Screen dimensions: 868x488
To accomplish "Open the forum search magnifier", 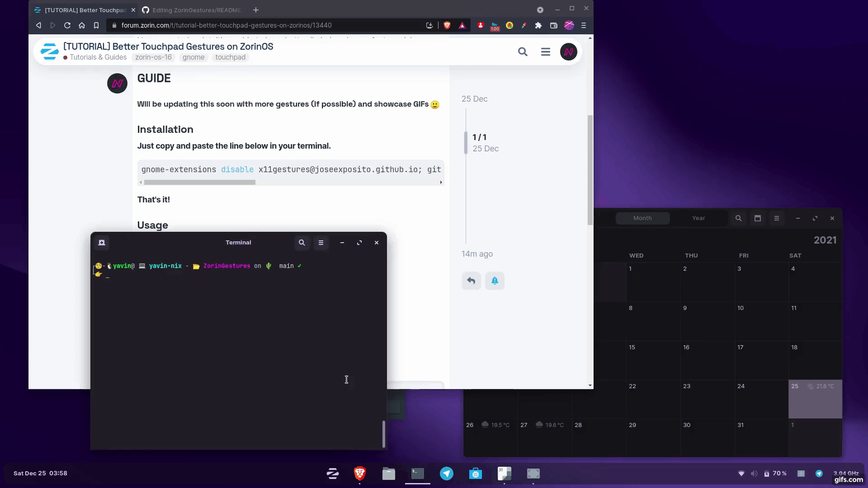I will pyautogui.click(x=523, y=52).
